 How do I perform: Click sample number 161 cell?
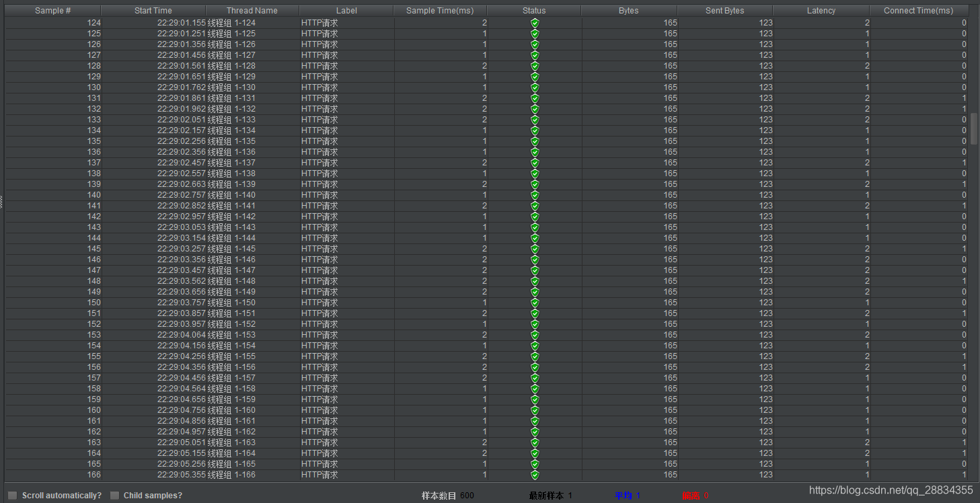pyautogui.click(x=94, y=421)
